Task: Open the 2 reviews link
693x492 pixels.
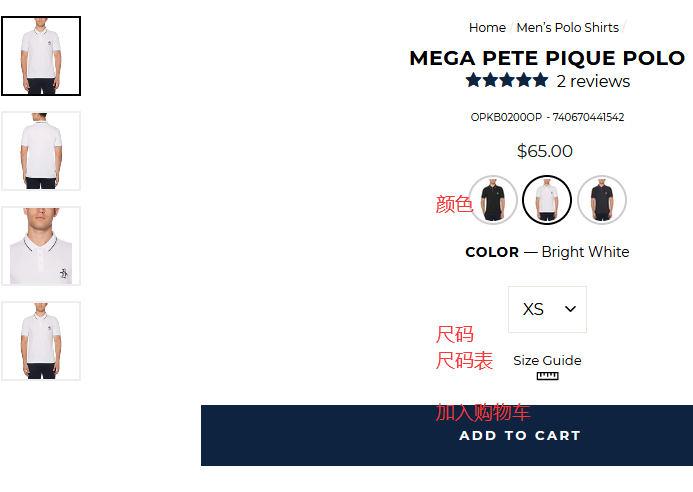Action: [593, 81]
